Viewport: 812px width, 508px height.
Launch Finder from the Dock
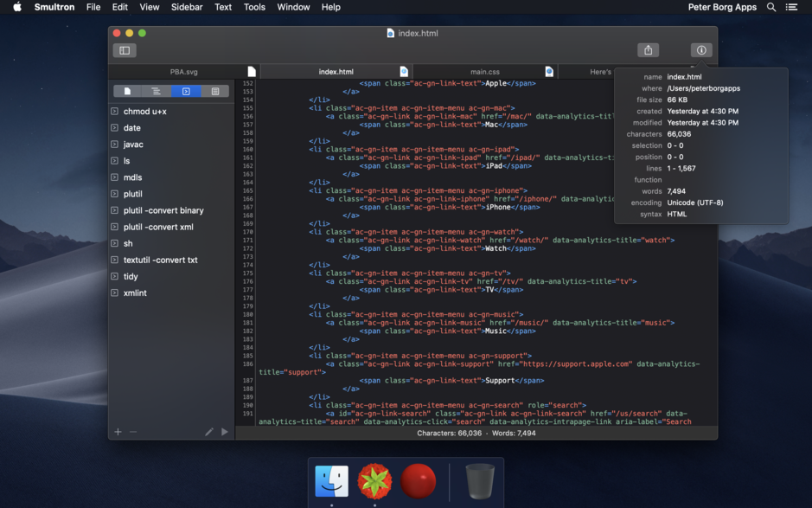coord(331,482)
